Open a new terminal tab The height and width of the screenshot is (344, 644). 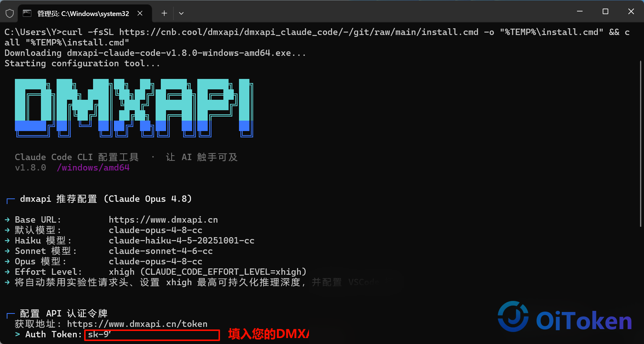[x=164, y=13]
